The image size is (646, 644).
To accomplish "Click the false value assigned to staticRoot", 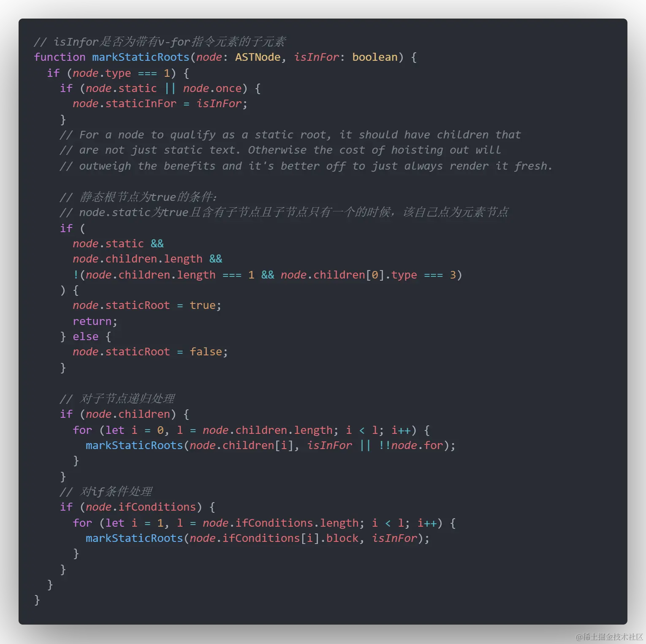I will (206, 352).
